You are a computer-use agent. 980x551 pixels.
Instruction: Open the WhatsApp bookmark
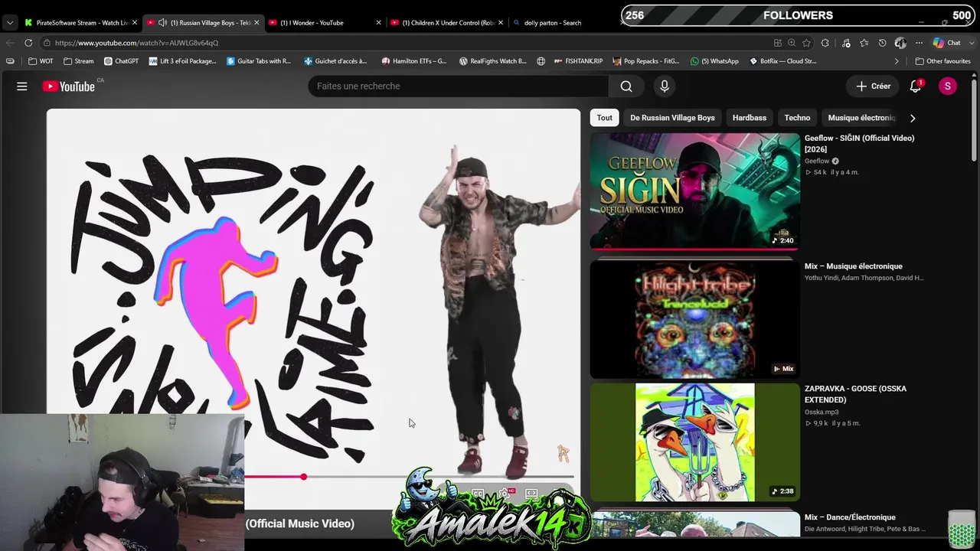point(714,61)
